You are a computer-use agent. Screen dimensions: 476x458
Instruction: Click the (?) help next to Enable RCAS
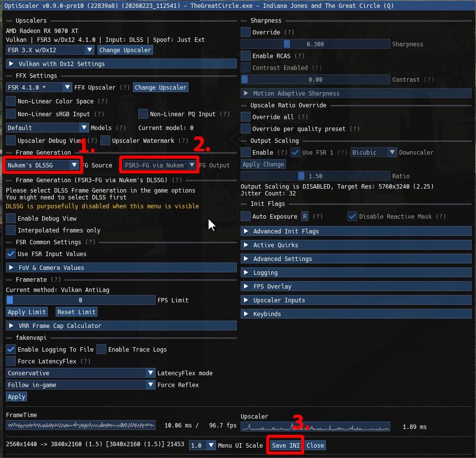[x=300, y=56]
